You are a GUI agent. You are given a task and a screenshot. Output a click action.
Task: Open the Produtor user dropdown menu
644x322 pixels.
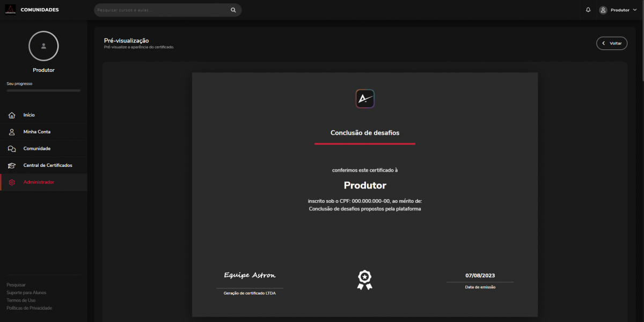pyautogui.click(x=619, y=10)
